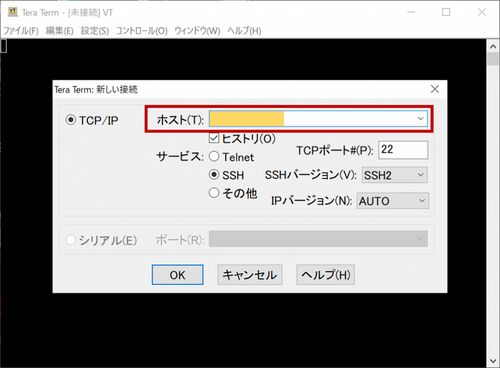Click the TCPポート# input field
Image resolution: width=500 pixels, height=368 pixels.
point(403,150)
